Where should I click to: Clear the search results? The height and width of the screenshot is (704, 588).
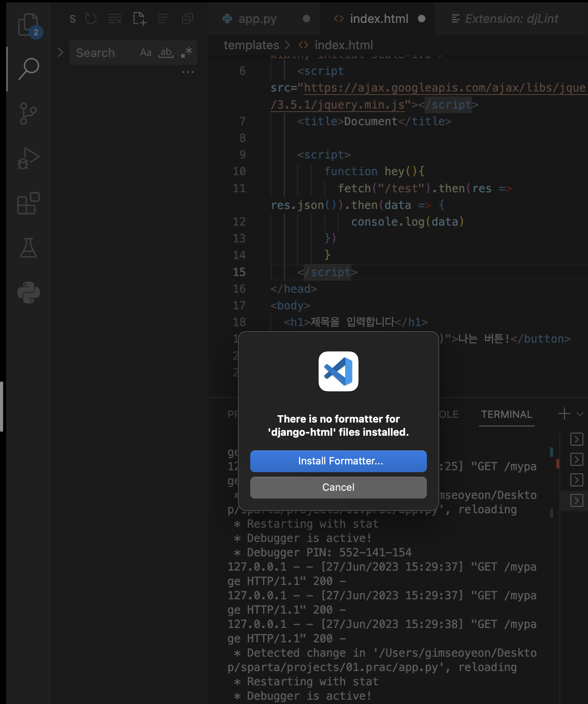pyautogui.click(x=115, y=18)
